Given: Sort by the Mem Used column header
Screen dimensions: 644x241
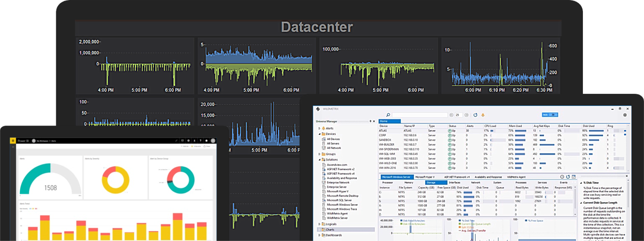Looking at the screenshot, I should (516, 126).
